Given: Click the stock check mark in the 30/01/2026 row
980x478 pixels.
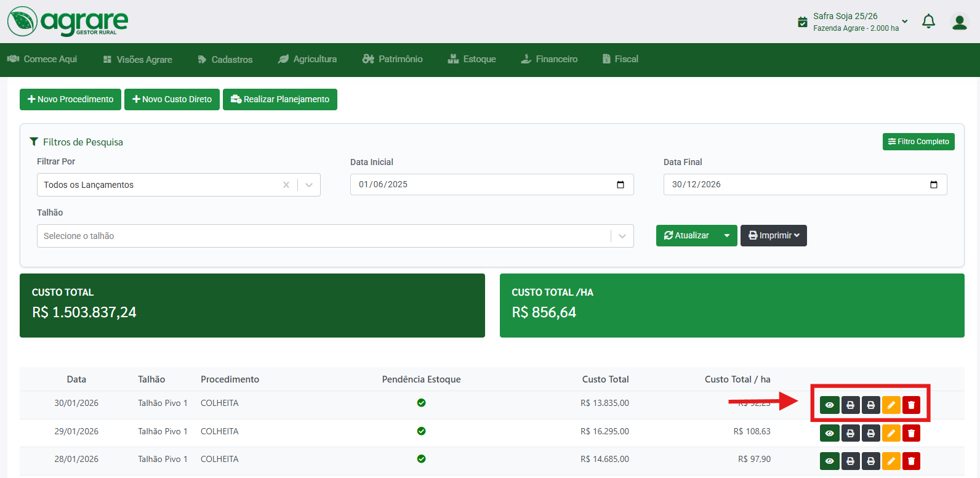Looking at the screenshot, I should point(421,403).
